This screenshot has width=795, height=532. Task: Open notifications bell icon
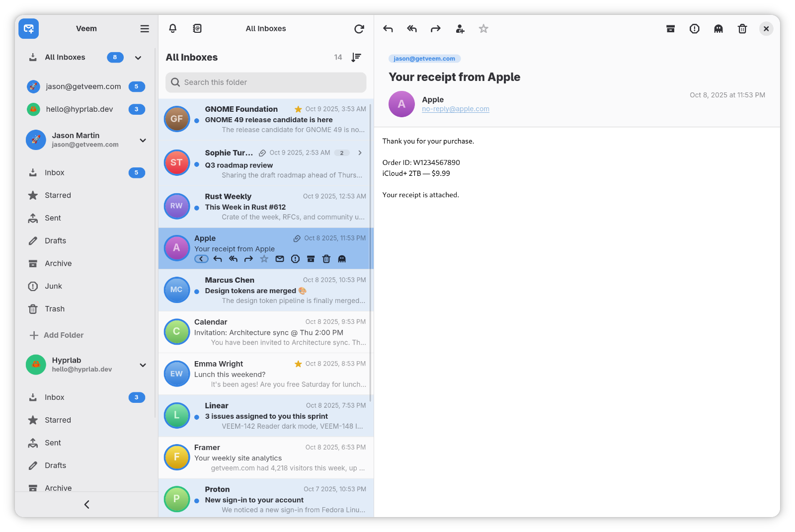coord(173,29)
